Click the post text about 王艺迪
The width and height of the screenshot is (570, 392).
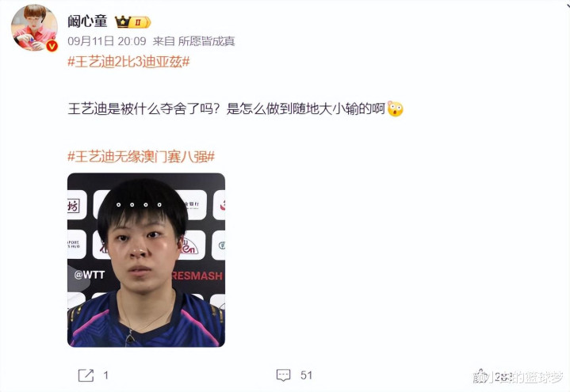pyautogui.click(x=226, y=108)
